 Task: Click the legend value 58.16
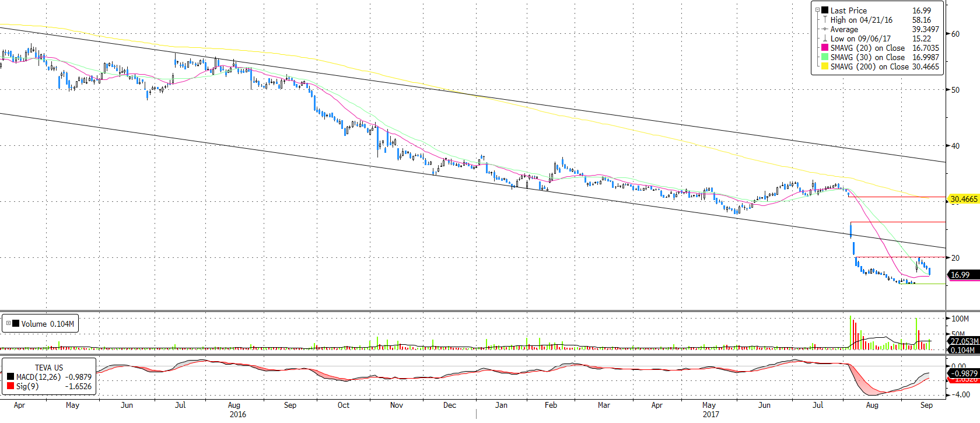pos(922,20)
